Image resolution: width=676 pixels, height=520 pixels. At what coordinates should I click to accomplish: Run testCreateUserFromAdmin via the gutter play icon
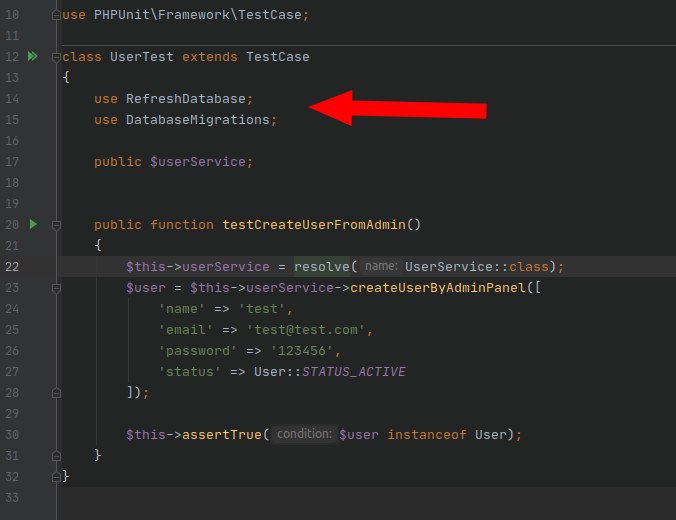click(x=33, y=224)
